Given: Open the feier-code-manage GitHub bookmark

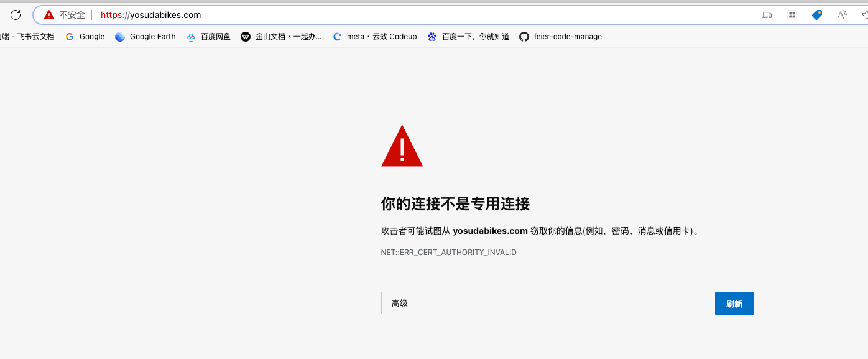Looking at the screenshot, I should pos(560,37).
